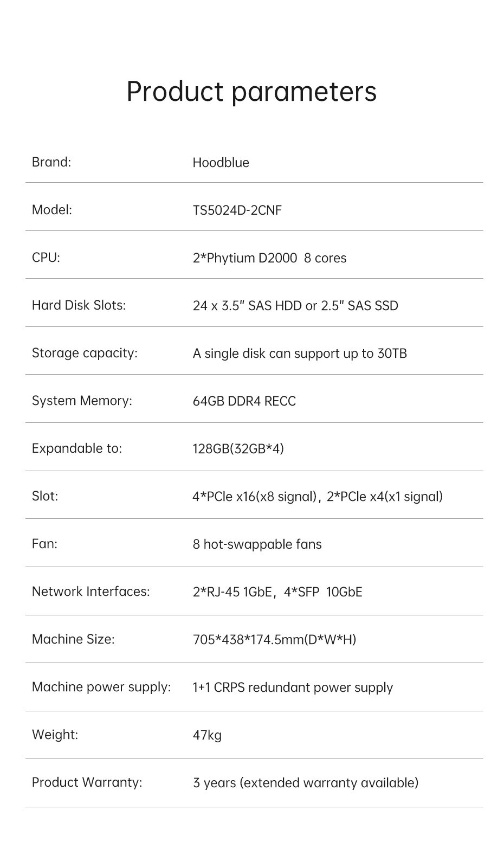Click the RJ-45 and SFP interface value
The width and height of the screenshot is (504, 842).
coord(277,592)
